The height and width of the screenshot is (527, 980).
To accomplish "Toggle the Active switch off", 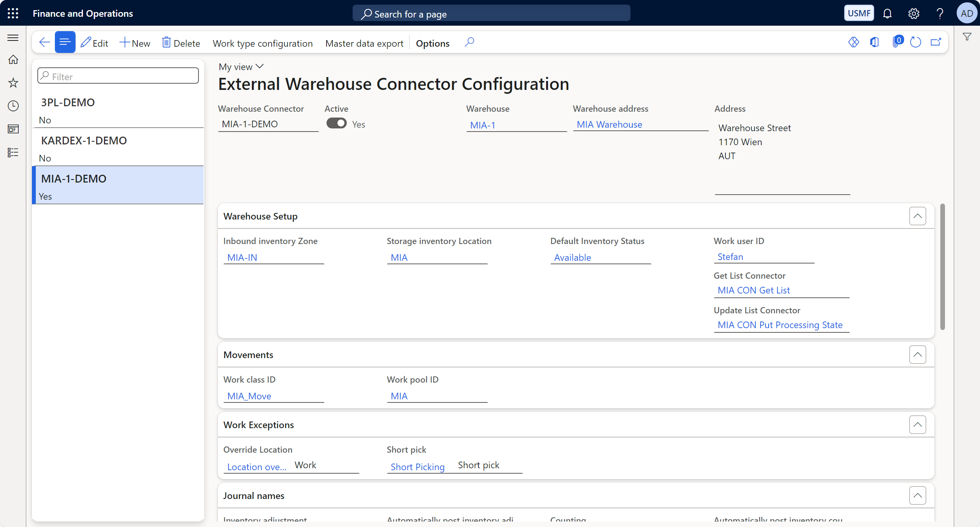I will [x=336, y=123].
